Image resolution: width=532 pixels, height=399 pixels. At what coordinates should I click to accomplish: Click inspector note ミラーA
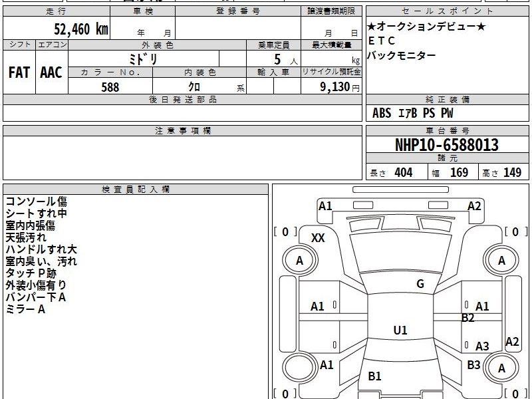[x=25, y=309]
